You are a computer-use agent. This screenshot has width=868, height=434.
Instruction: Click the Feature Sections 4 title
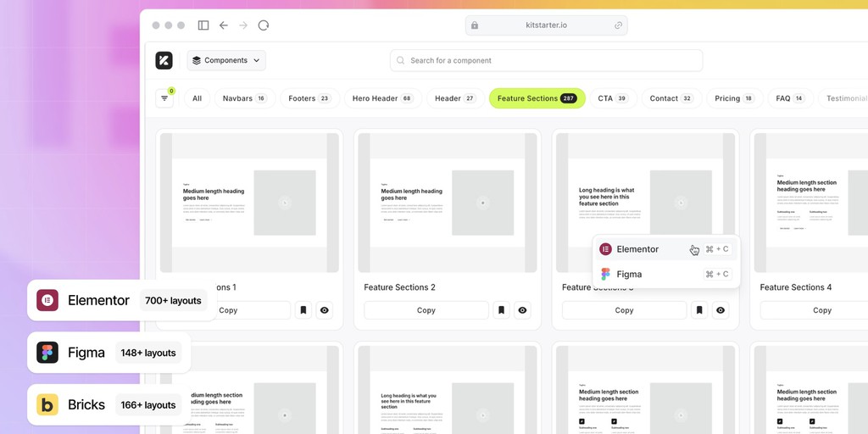(x=795, y=287)
